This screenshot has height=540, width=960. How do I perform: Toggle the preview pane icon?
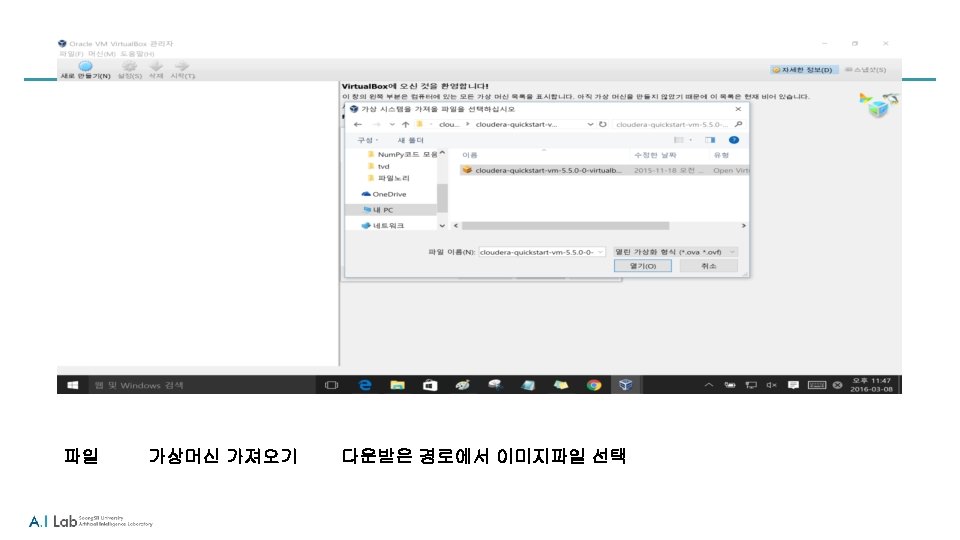(x=710, y=140)
